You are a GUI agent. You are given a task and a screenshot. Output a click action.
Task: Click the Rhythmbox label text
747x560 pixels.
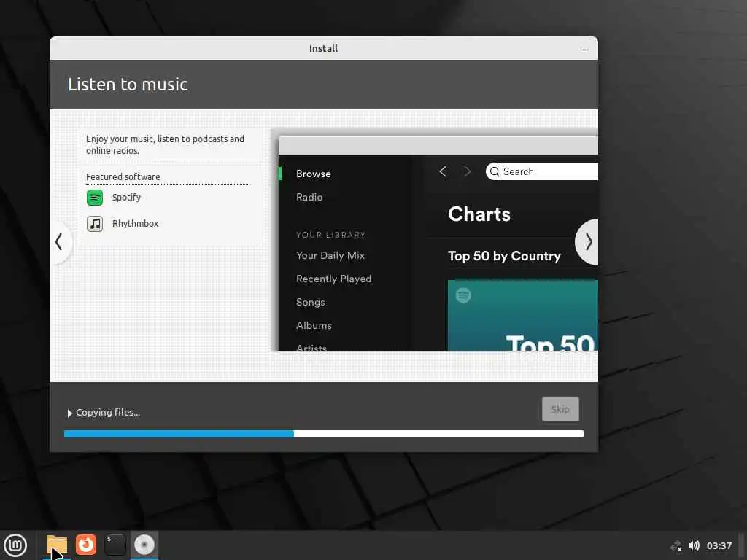tap(135, 223)
